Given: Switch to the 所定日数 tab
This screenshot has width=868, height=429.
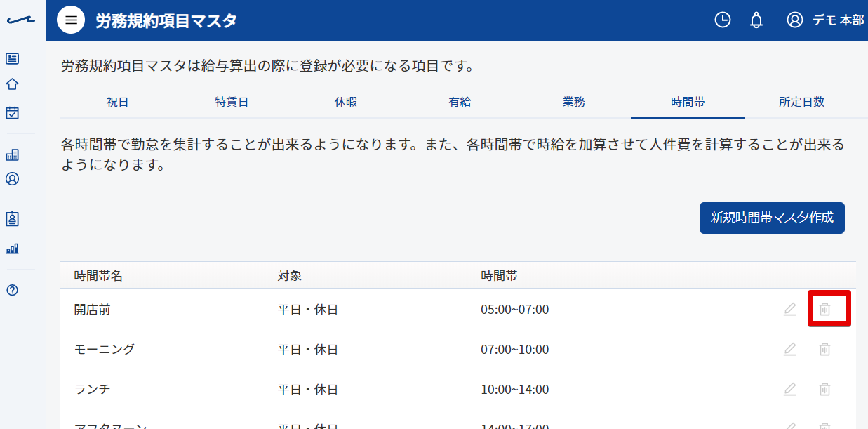Looking at the screenshot, I should [x=801, y=102].
